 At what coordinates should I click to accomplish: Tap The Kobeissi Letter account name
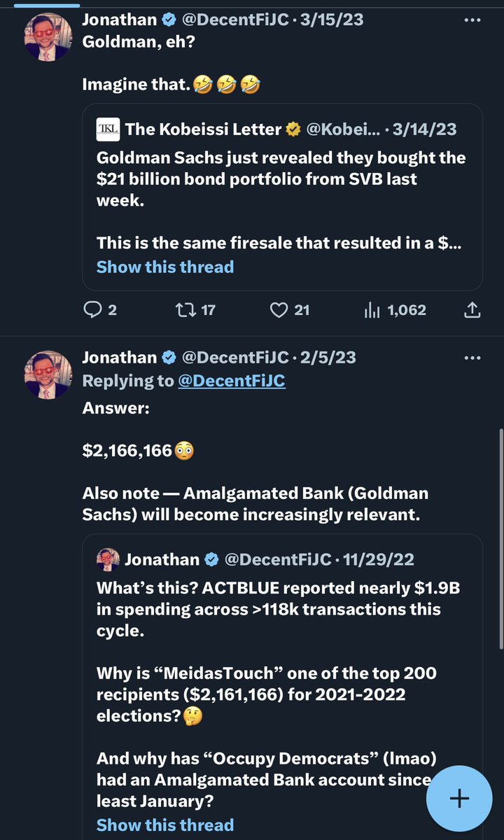pos(203,129)
